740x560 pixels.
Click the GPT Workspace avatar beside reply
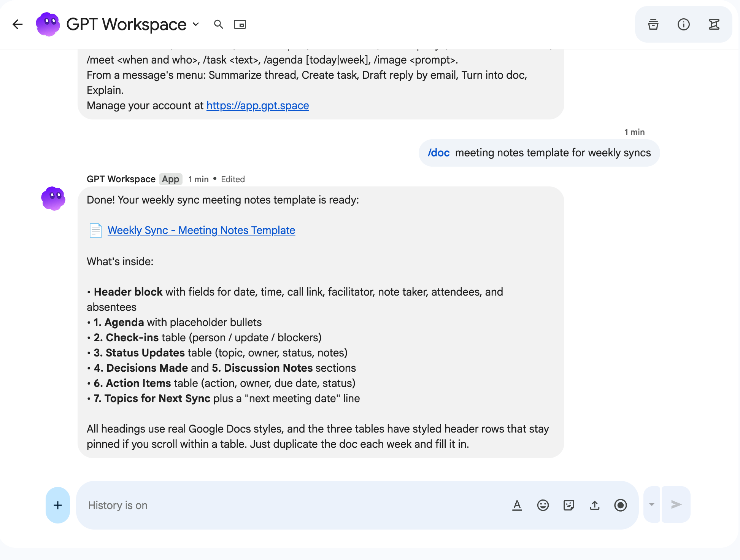click(x=53, y=199)
